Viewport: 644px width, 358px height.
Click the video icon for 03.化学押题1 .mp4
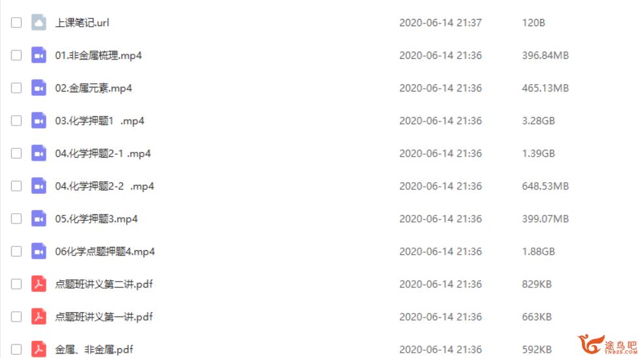pyautogui.click(x=39, y=120)
